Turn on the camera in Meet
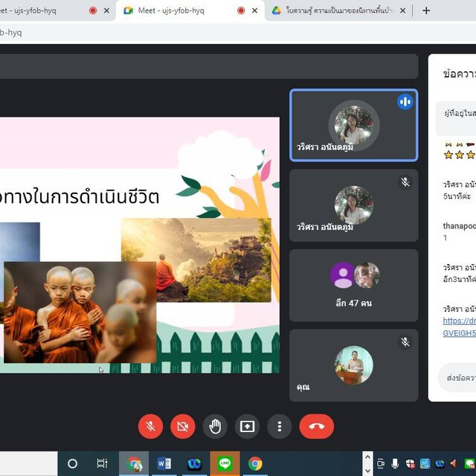Image resolution: width=476 pixels, height=476 pixels. coord(182,426)
